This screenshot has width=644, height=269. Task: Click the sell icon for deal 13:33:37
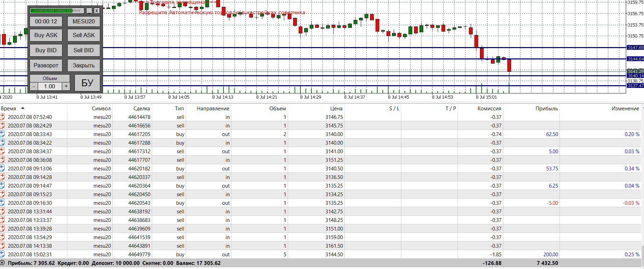(2, 220)
